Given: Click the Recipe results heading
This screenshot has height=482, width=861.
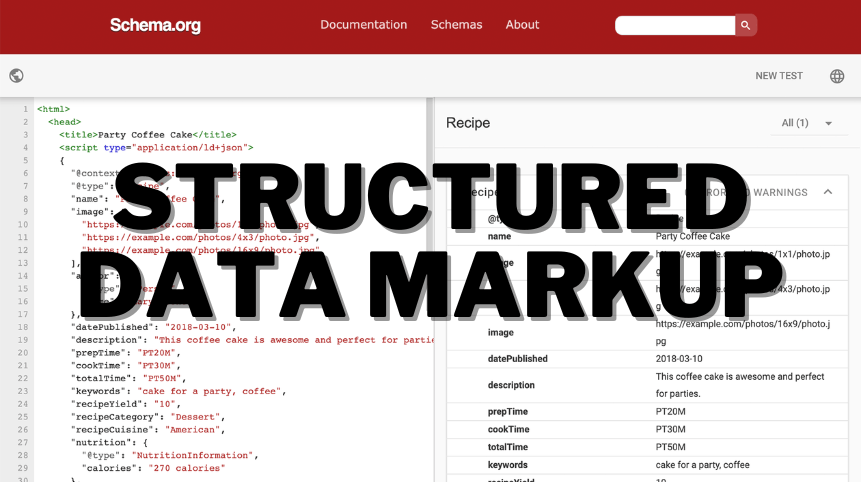Looking at the screenshot, I should 468,123.
